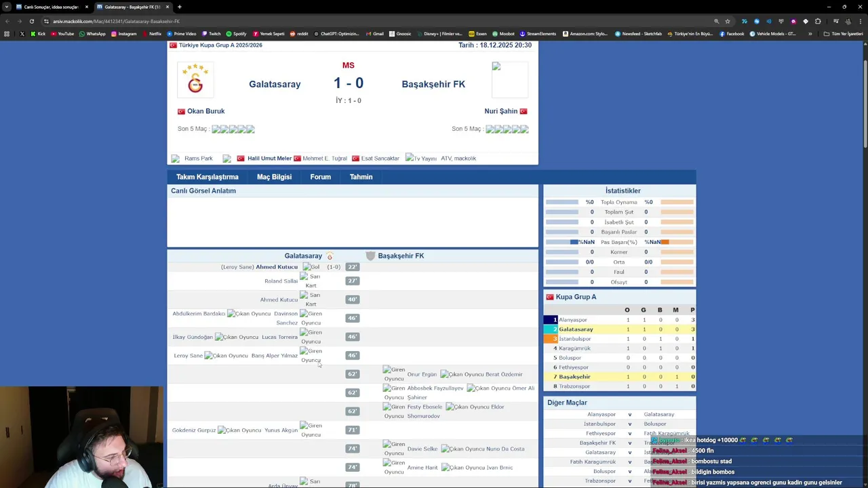Click referee Halil Umut Meler
Screen dimensions: 868x488
269,159
